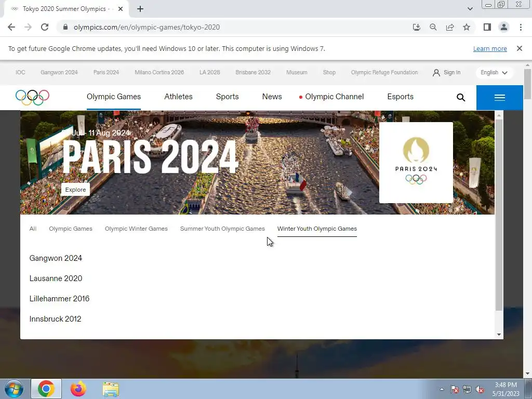
Task: Open Gangwon 2024 from the games list
Action: [x=56, y=258]
